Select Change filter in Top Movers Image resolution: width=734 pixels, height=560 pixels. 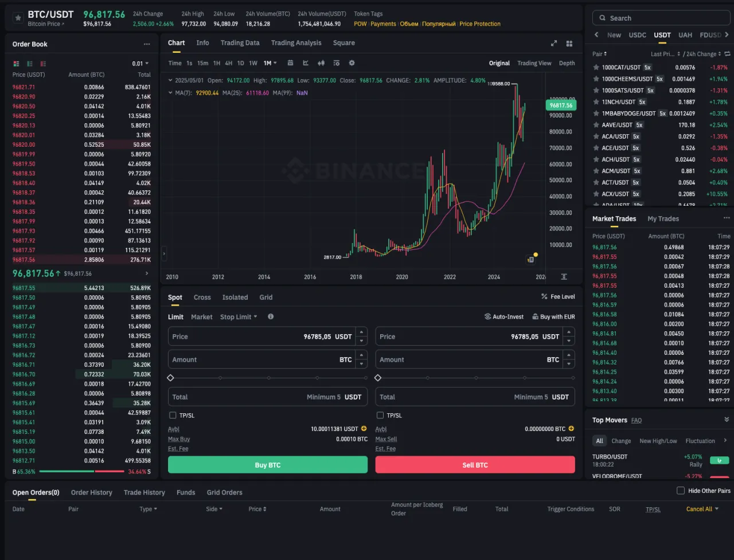621,441
